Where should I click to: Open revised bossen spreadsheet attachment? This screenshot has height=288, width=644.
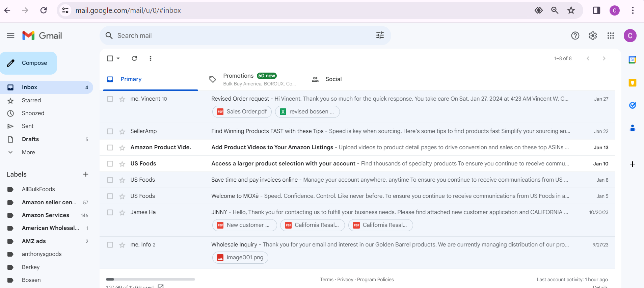pos(307,112)
